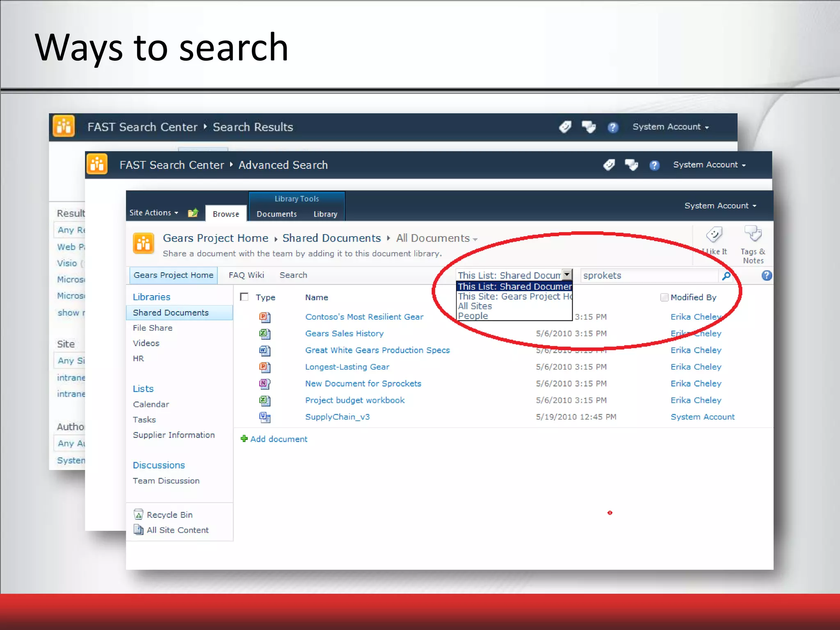The width and height of the screenshot is (840, 630).
Task: Click Erika Cheley for Longest-Lasting Gear row
Action: coord(696,367)
